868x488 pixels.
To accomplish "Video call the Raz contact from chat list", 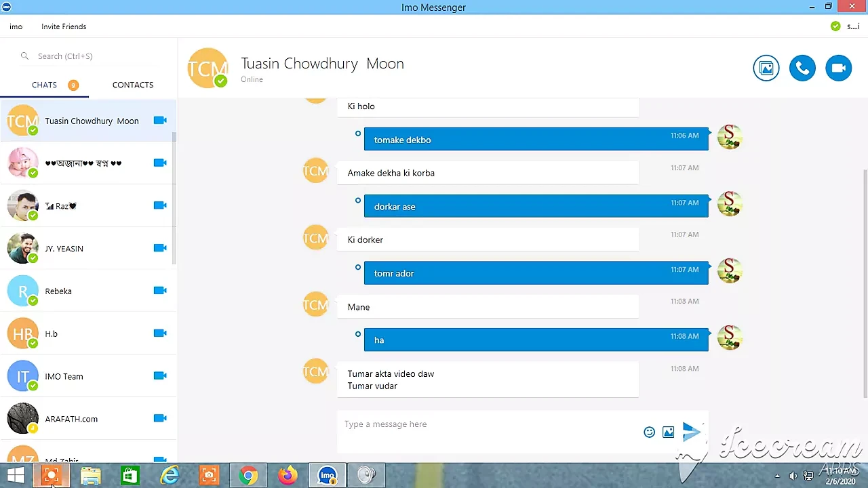I will 160,205.
